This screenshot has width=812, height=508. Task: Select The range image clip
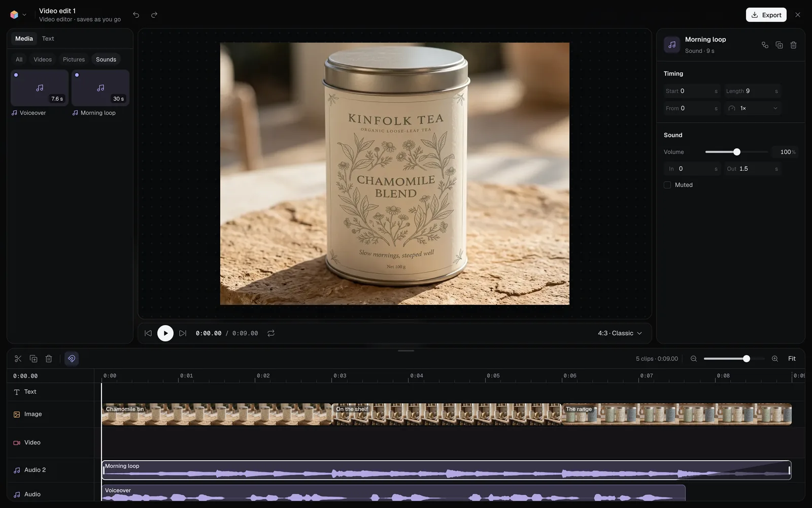677,415
